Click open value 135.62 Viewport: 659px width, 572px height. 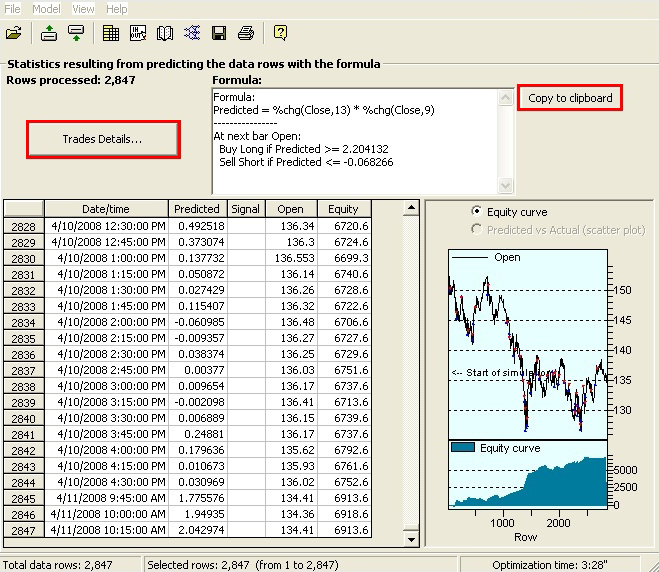[x=291, y=450]
